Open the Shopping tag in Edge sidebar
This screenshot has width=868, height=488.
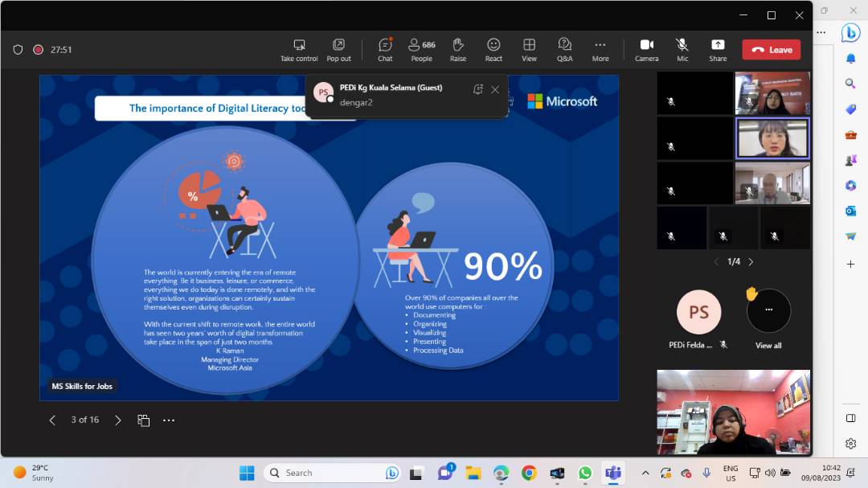tap(851, 109)
